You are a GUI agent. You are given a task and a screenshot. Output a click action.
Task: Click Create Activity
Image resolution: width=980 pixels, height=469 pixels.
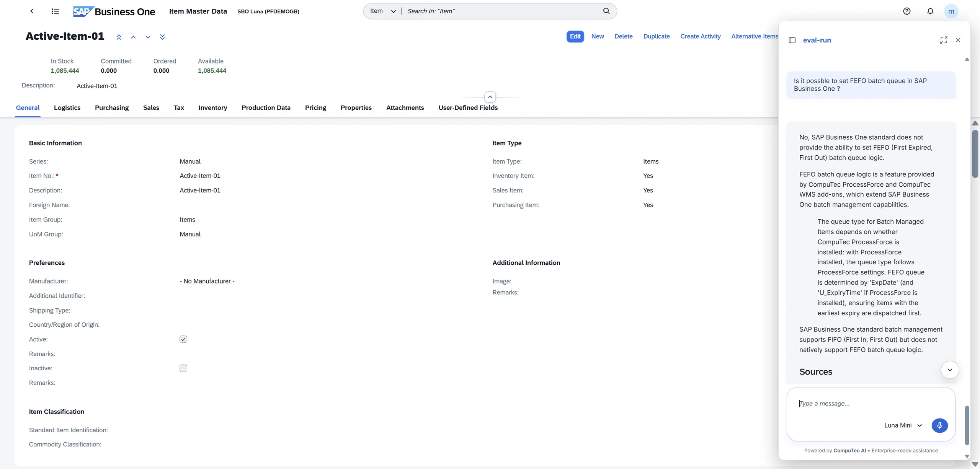point(700,36)
